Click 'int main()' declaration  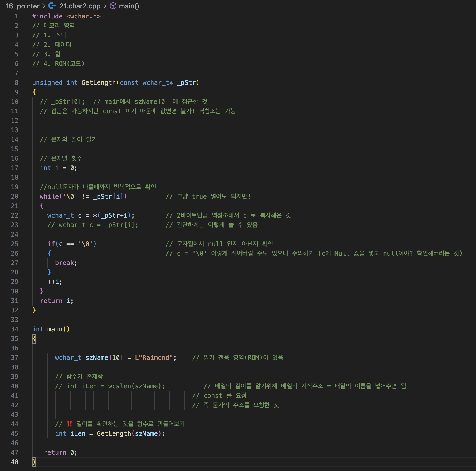(51, 329)
